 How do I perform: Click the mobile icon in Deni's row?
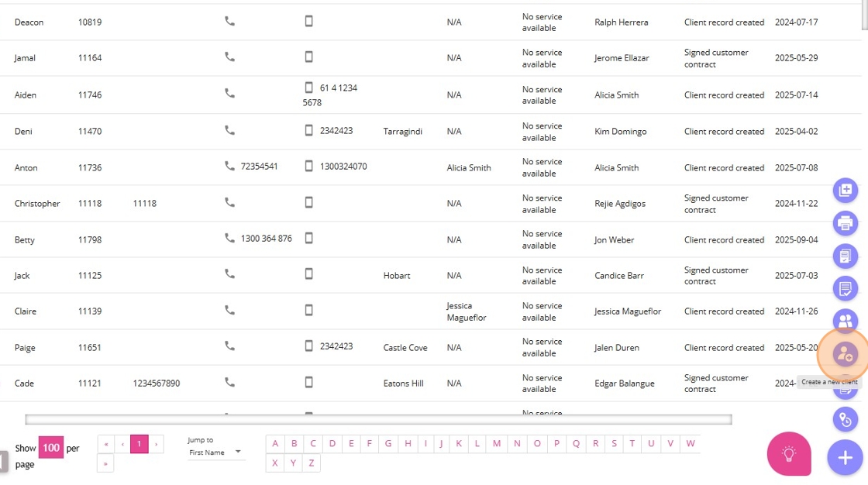pyautogui.click(x=309, y=130)
